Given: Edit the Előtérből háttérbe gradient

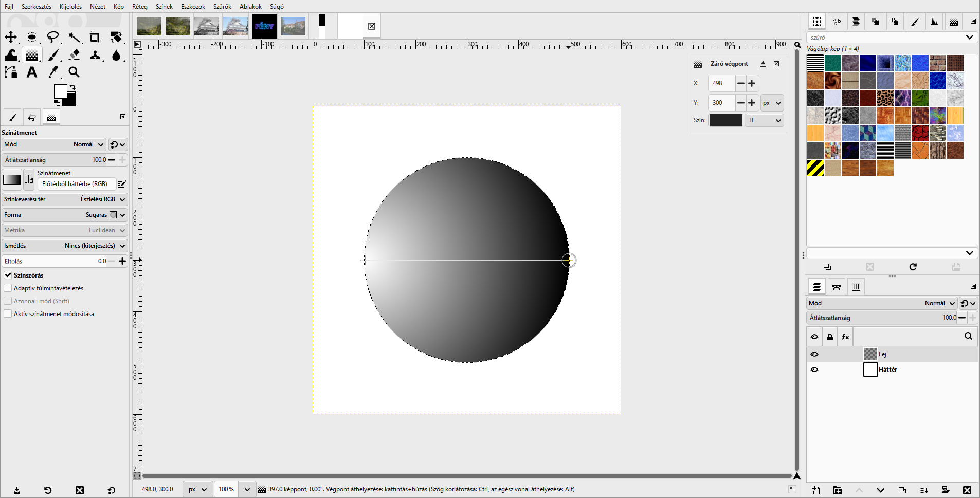Looking at the screenshot, I should (122, 184).
